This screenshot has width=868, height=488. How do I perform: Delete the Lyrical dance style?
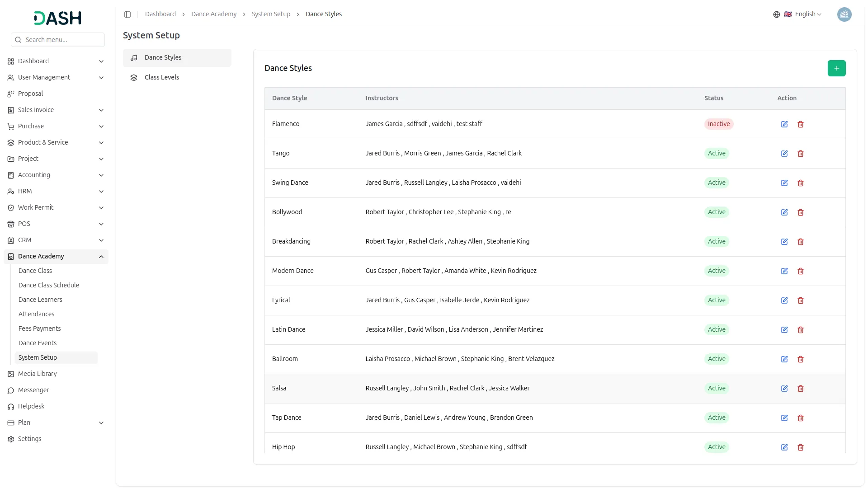pos(801,300)
